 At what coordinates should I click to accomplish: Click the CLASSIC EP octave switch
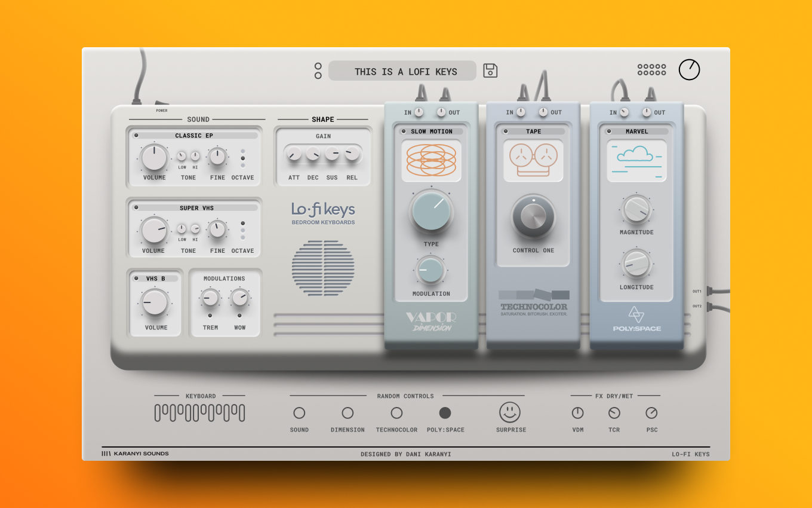pos(242,158)
